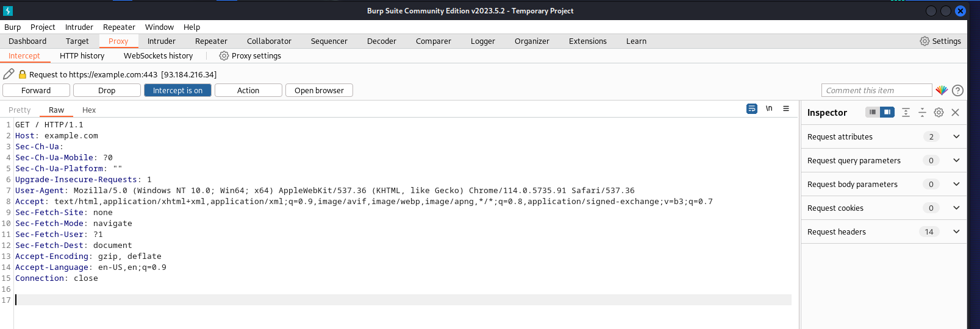This screenshot has width=980, height=329.
Task: Switch to the Intruder tool tab
Action: 162,41
